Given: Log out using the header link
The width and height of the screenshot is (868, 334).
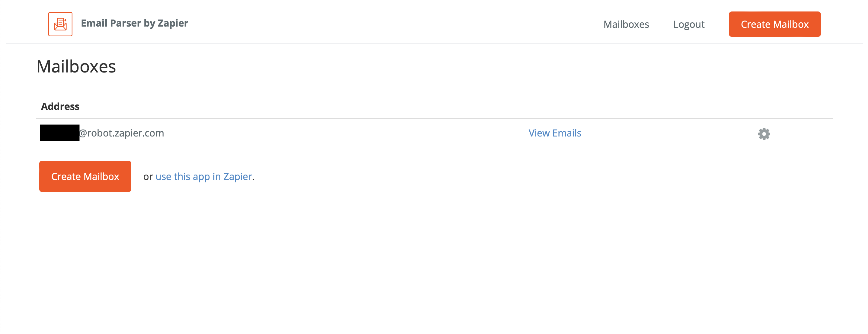Looking at the screenshot, I should [x=689, y=24].
